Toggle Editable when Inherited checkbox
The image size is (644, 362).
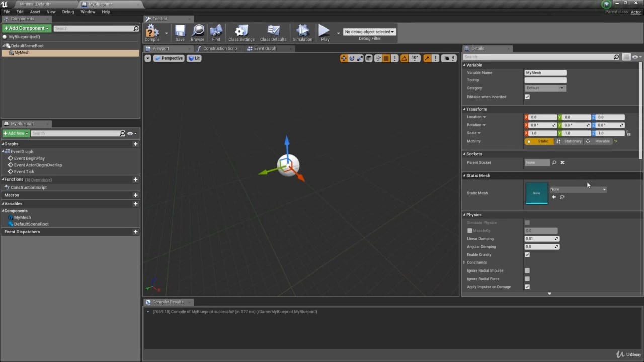[x=527, y=97]
